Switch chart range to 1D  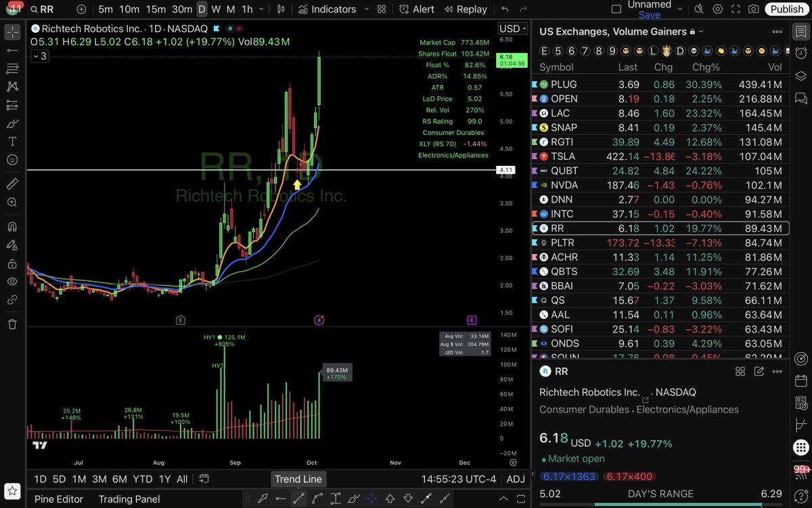click(41, 479)
